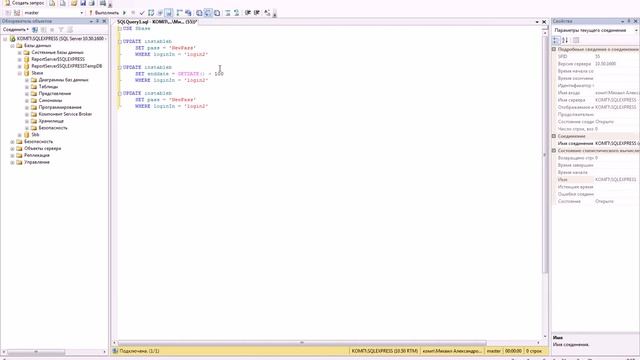Collapse the KOMП\SQLEXPRESS server node
The image size is (640, 360).
(5, 39)
